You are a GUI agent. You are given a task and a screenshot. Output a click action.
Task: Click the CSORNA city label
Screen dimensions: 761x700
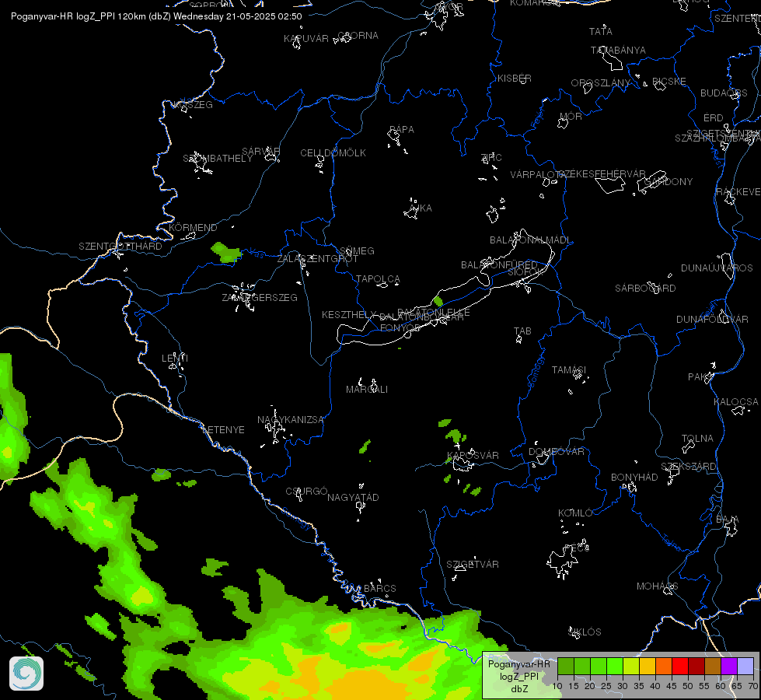[x=358, y=36]
